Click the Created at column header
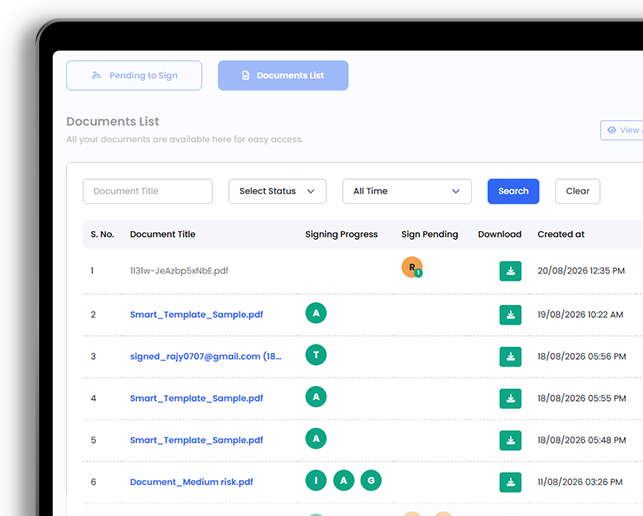The width and height of the screenshot is (643, 516). 561,234
